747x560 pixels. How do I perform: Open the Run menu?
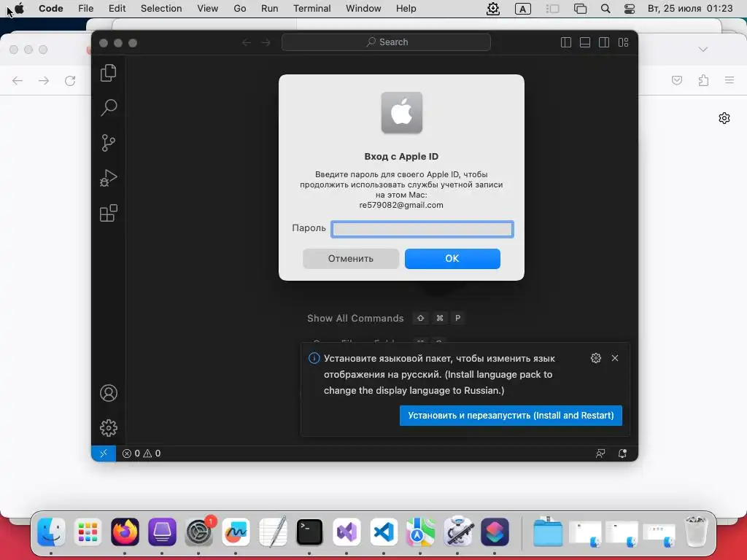point(270,9)
